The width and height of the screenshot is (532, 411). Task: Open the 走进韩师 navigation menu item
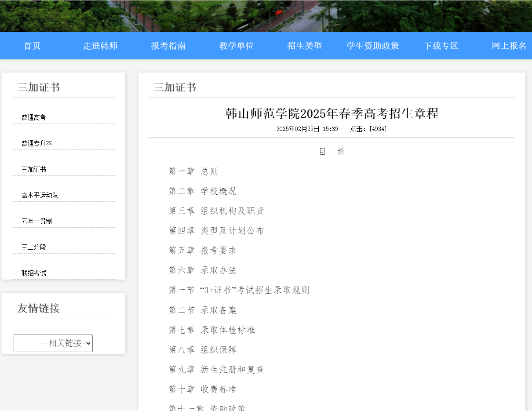pos(101,45)
